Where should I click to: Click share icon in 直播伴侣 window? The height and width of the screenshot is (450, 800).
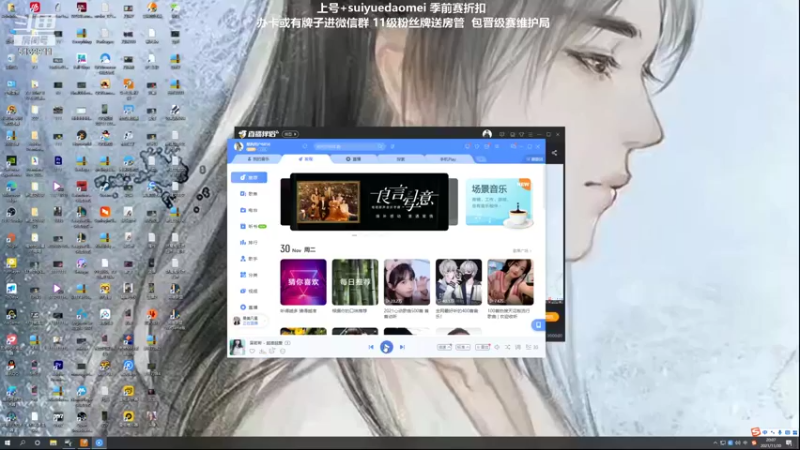(x=555, y=153)
